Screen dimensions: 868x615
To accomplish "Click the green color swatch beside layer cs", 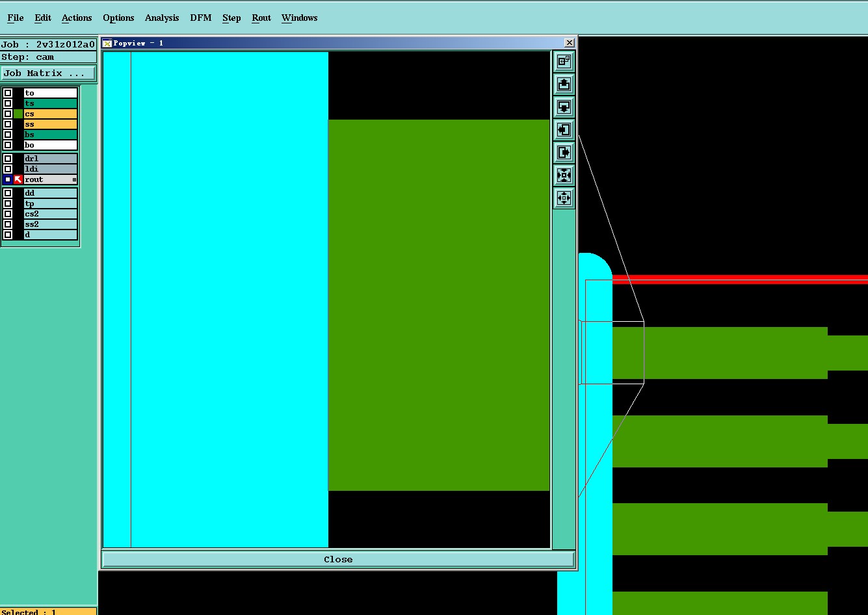I will [18, 114].
